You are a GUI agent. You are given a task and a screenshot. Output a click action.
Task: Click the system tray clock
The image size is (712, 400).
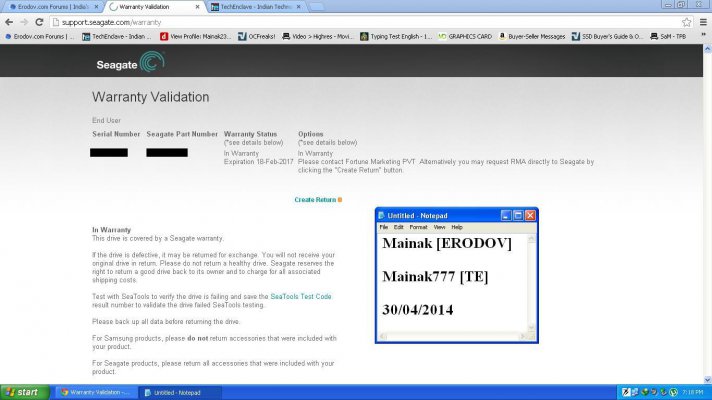(x=692, y=392)
